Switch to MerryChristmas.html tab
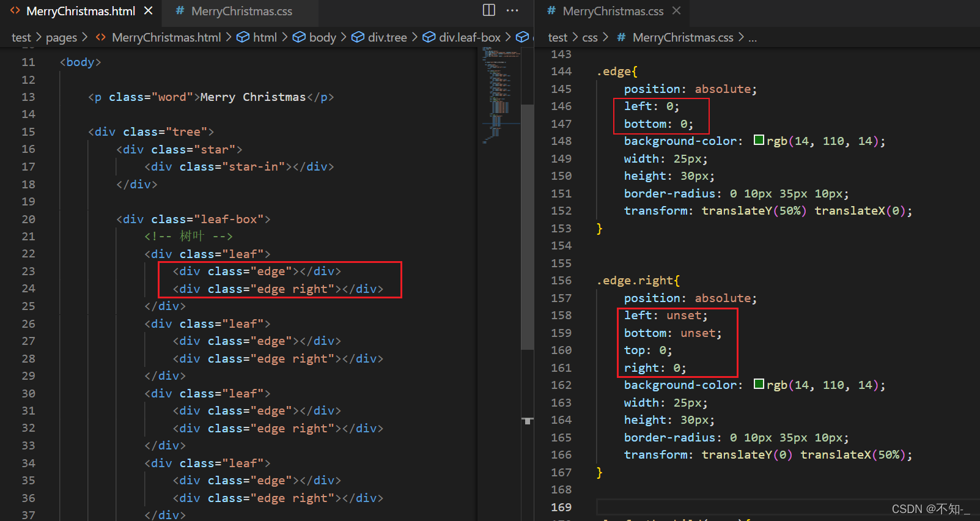The height and width of the screenshot is (521, 980). (x=81, y=11)
